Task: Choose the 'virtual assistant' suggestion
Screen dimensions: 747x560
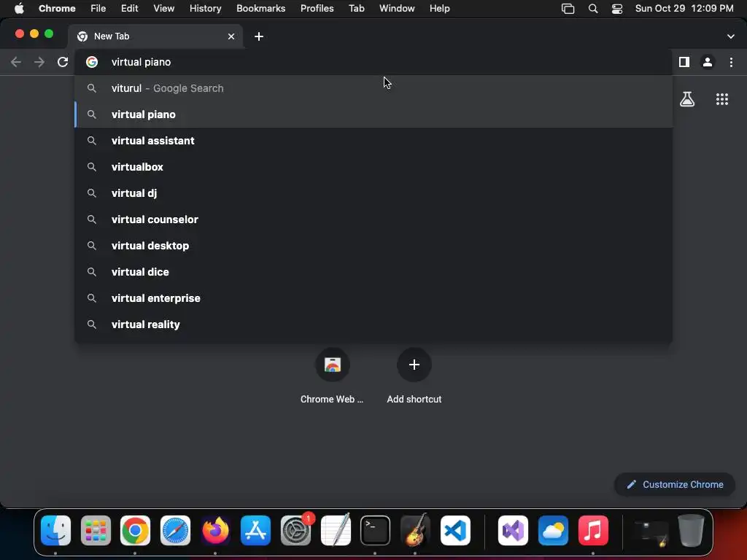Action: (373, 141)
